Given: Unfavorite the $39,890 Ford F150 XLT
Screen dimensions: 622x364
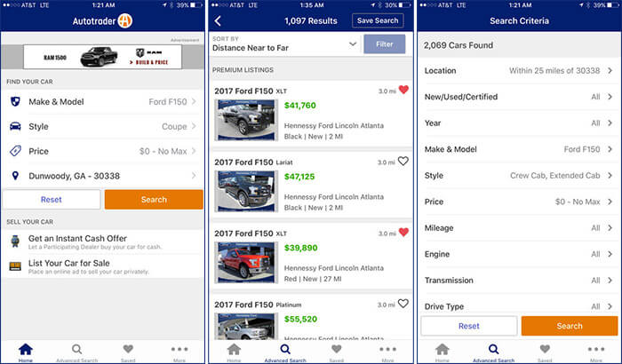Looking at the screenshot, I should (x=403, y=232).
